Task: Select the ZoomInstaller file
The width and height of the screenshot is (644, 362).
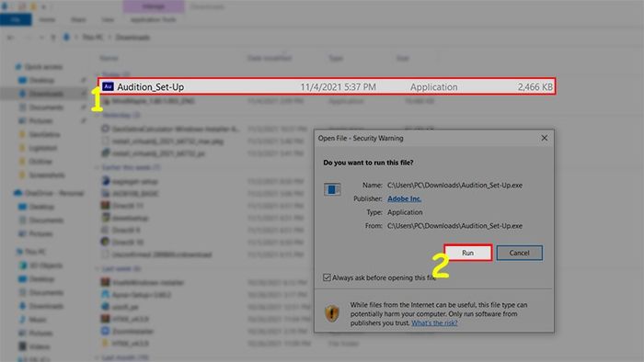Action: point(132,332)
